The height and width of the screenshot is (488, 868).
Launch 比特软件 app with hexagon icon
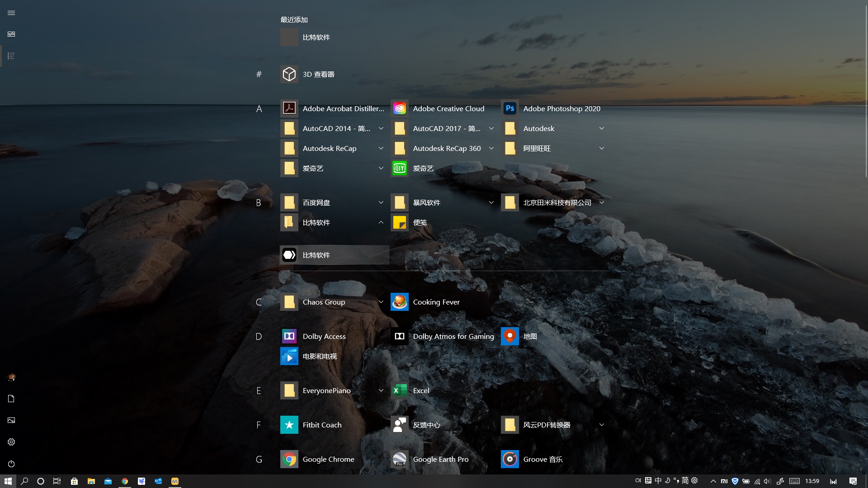[x=289, y=255]
